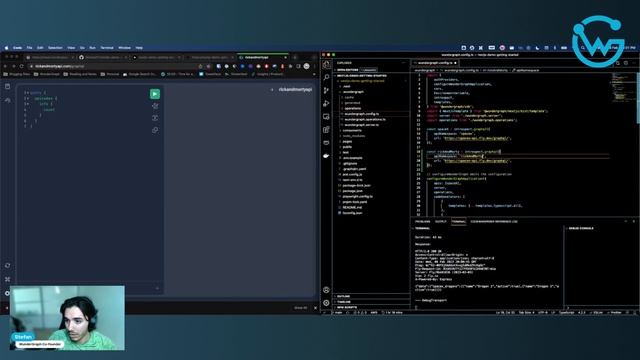Click the re-fetch schema icon in GraphiQL sidebar

tap(8, 266)
